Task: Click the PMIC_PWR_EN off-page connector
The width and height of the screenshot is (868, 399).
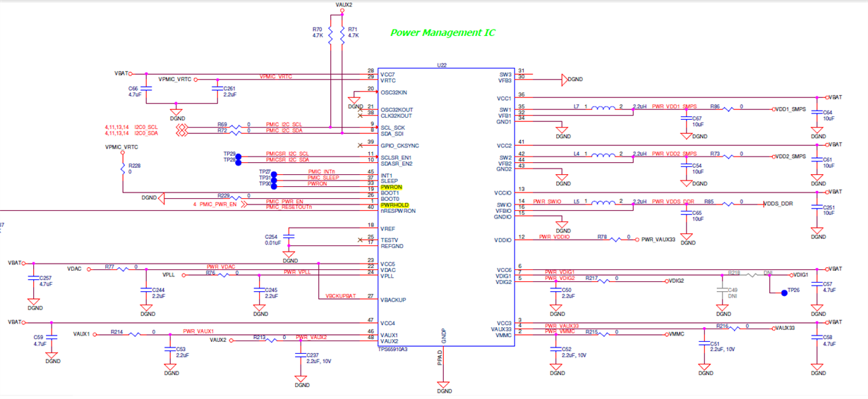Action: click(x=244, y=204)
